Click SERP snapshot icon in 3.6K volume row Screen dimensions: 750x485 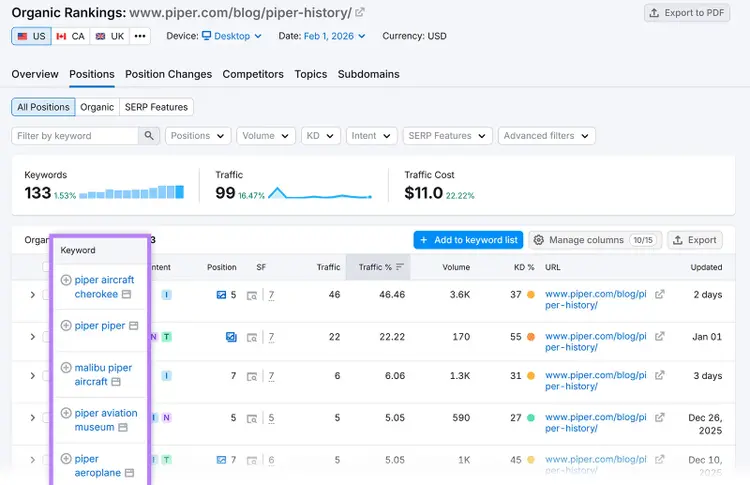tap(252, 296)
